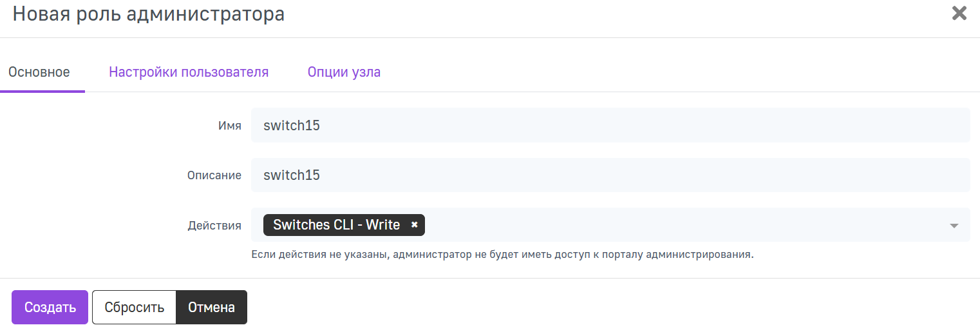
Task: Go to the Опции узла tab
Action: (344, 72)
